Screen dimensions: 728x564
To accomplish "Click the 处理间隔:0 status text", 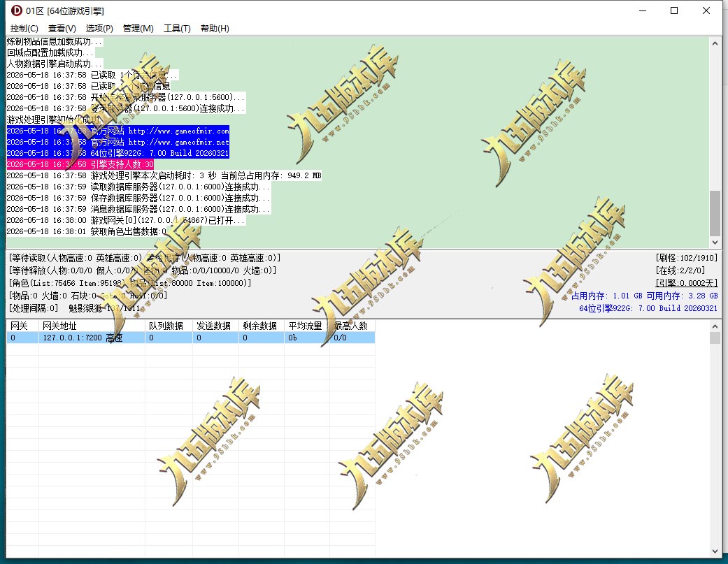I will 34,308.
